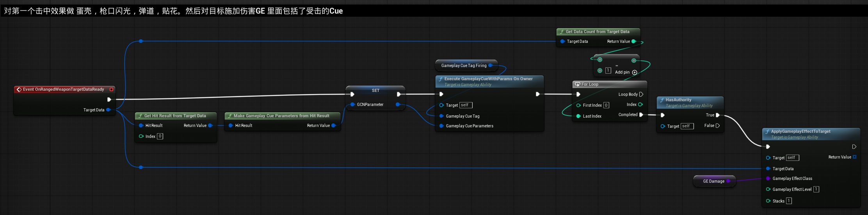Click the HasAuthority True output pin
The image size is (868, 215).
pos(717,115)
